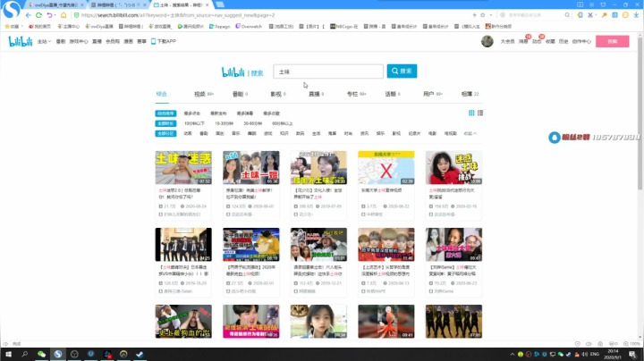
Task: Expand the show-hidden-icons tray chevron
Action: 513,355
